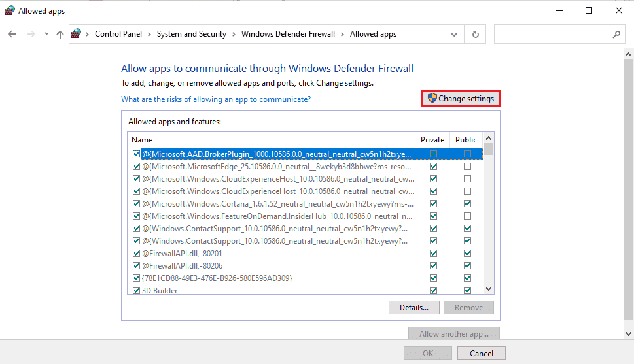The image size is (634, 364).
Task: Expand the recent locations dropdown arrow
Action: tap(45, 34)
